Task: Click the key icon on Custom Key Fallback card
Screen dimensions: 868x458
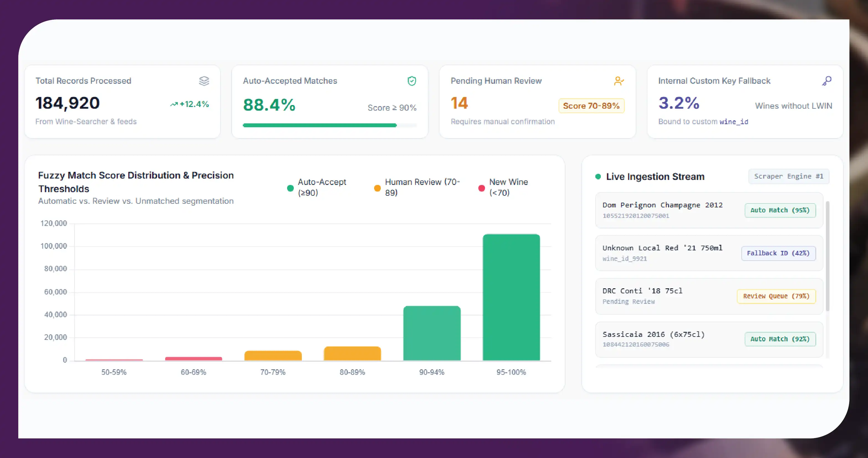Action: click(826, 81)
